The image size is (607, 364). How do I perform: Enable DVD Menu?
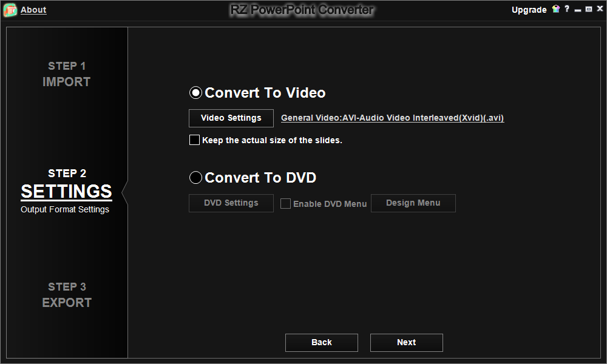285,203
